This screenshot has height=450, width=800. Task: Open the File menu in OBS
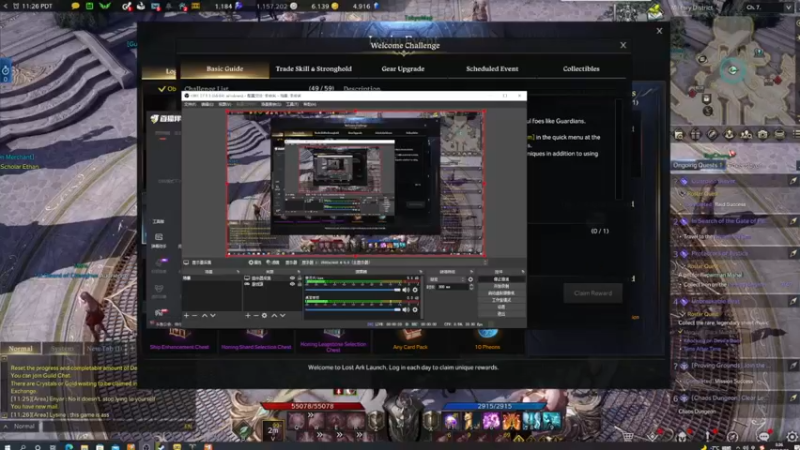190,104
